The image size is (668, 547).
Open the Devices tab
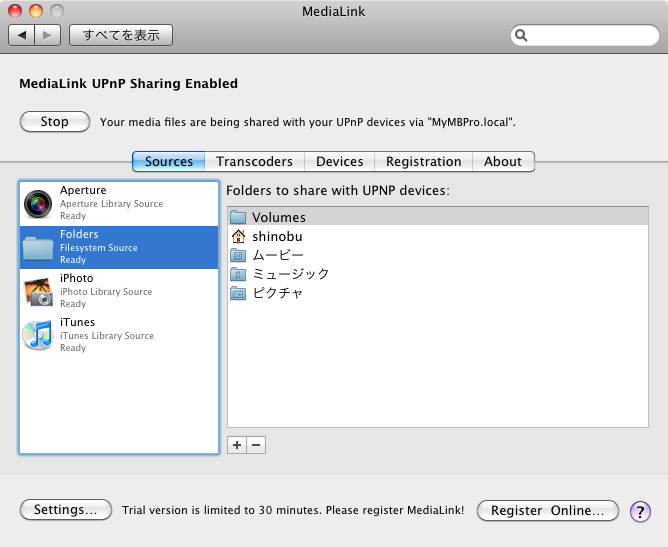click(x=339, y=162)
